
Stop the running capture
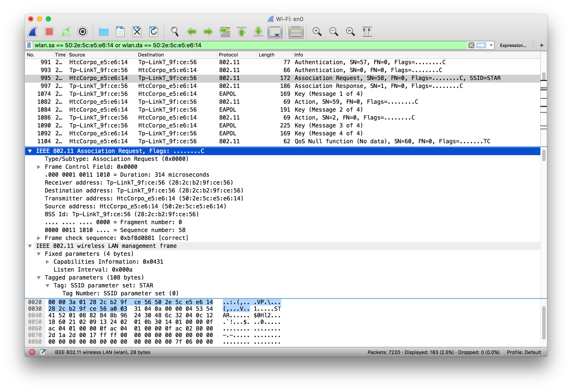(x=49, y=31)
